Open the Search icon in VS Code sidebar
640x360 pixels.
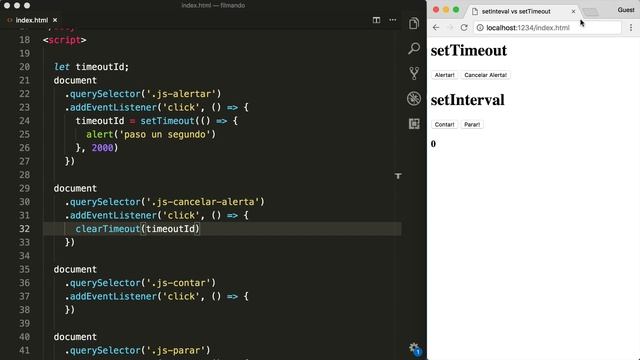click(x=413, y=49)
